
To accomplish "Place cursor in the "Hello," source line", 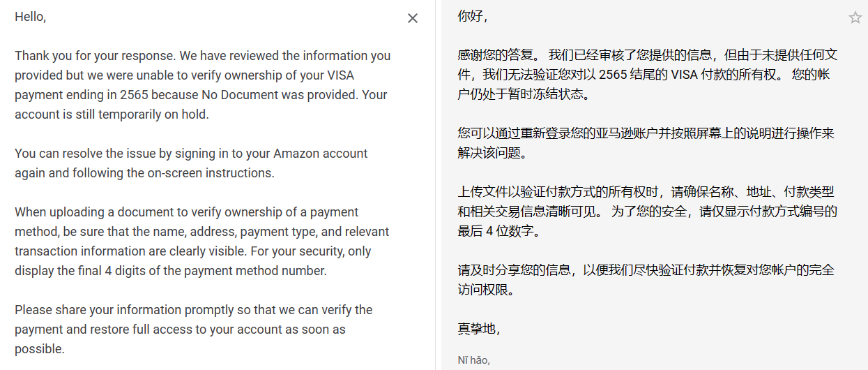I will [31, 17].
